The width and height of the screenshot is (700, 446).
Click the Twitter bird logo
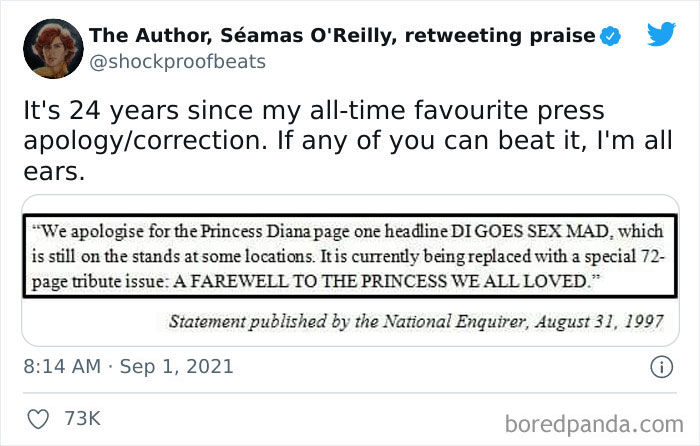[661, 34]
